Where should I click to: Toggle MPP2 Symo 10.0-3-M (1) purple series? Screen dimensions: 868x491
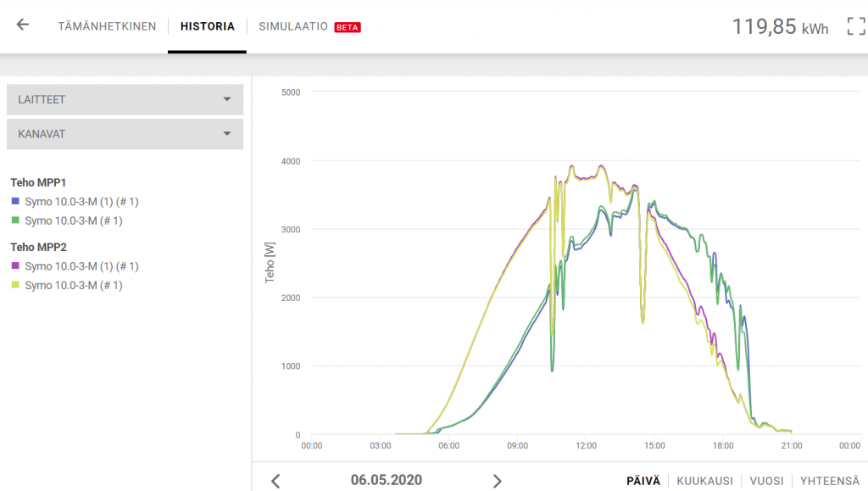click(81, 266)
